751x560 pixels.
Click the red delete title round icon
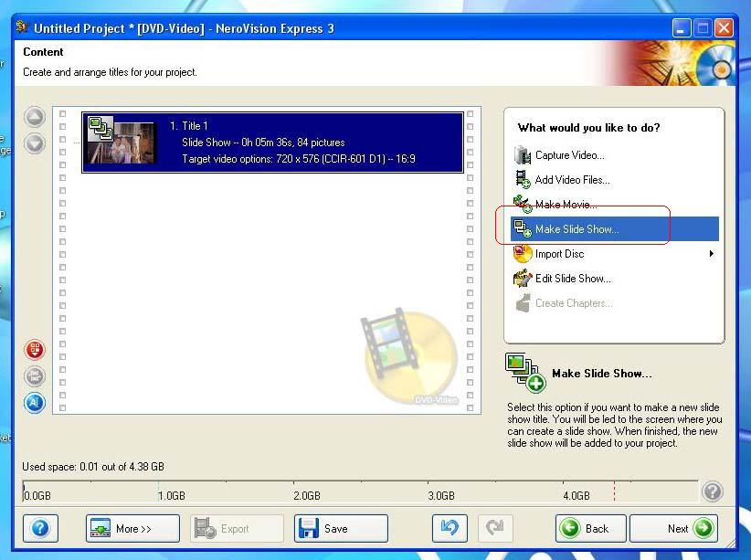pyautogui.click(x=35, y=349)
